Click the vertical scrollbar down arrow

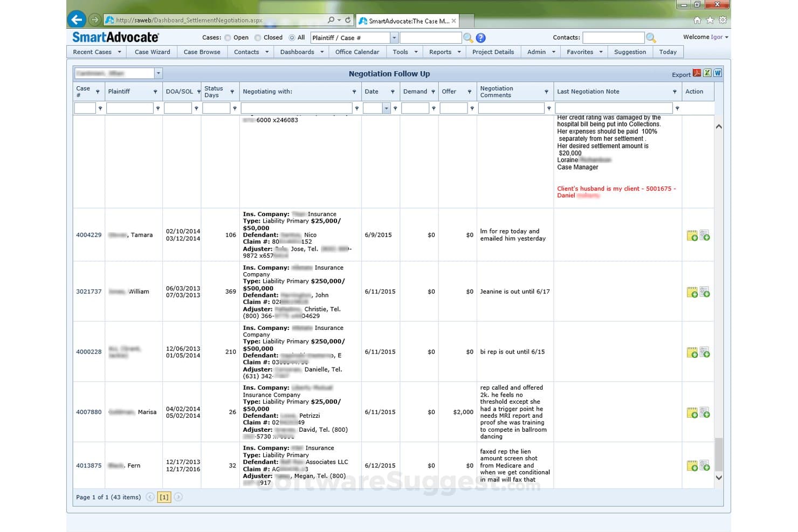719,478
